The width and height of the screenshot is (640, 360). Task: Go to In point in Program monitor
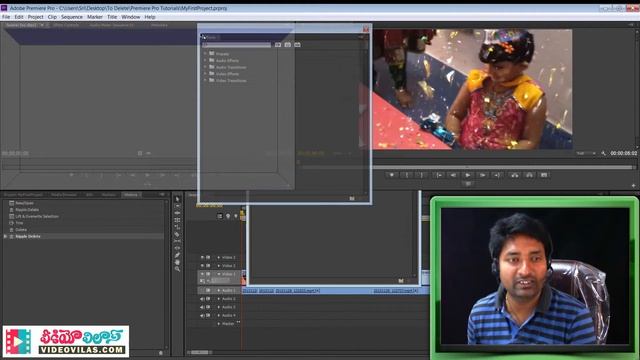tap(439, 175)
